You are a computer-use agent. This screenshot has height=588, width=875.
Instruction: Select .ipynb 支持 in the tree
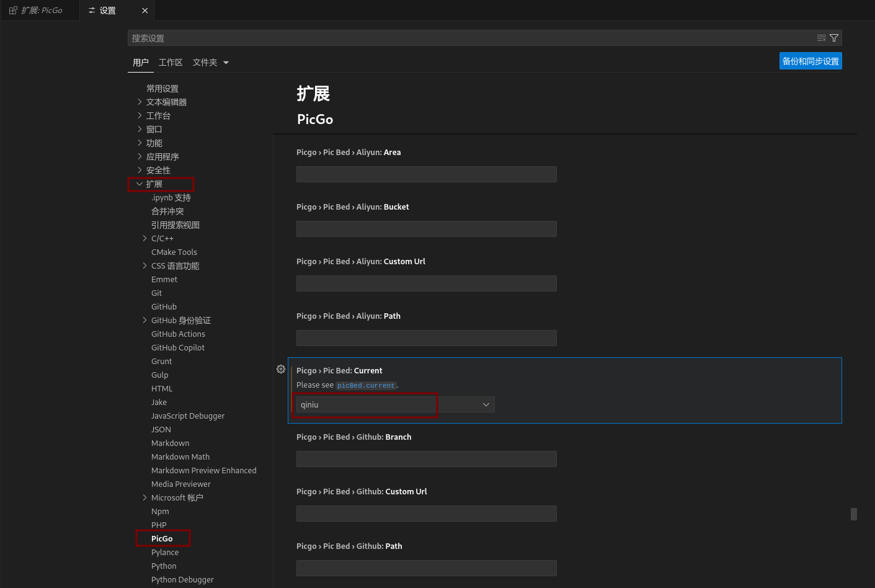pos(171,197)
